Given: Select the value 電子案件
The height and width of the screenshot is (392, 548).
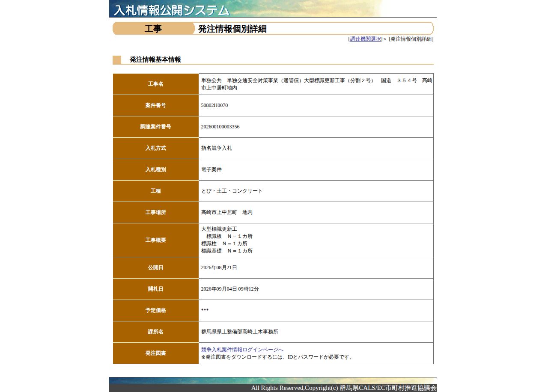Looking at the screenshot, I should (x=211, y=169).
